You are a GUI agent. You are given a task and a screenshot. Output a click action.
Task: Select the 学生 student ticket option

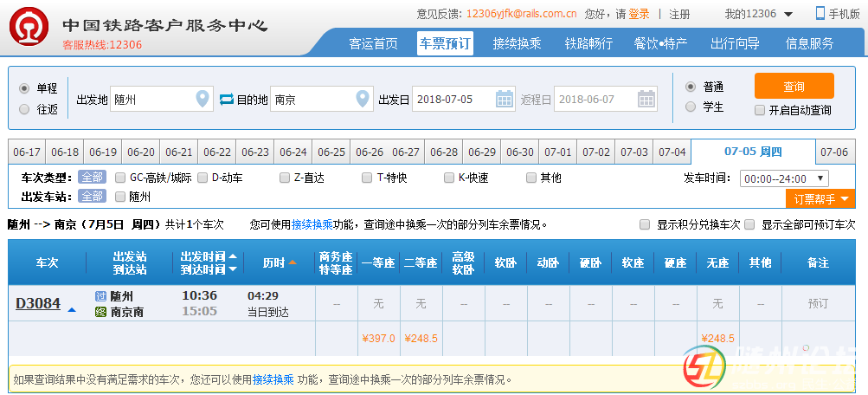pyautogui.click(x=691, y=107)
